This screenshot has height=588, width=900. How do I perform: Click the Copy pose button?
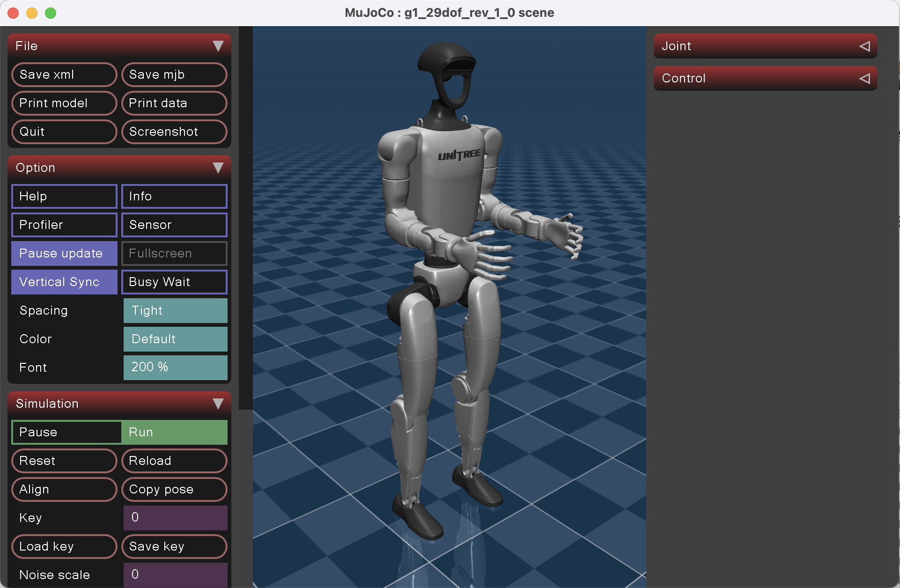174,489
